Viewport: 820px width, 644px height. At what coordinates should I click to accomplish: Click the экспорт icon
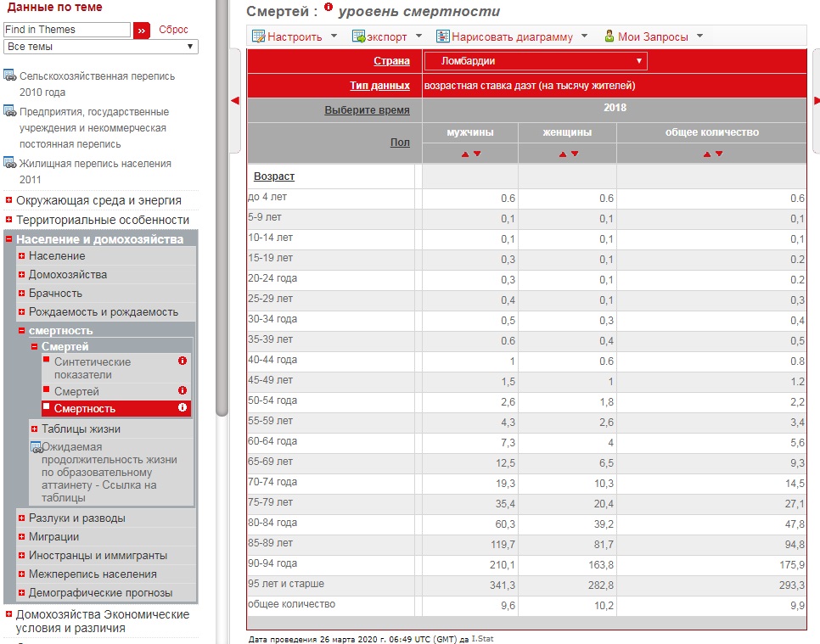[358, 36]
